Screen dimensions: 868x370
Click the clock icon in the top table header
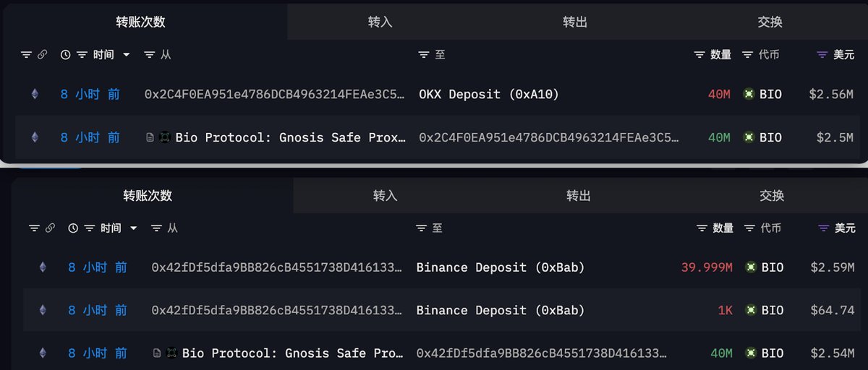66,55
